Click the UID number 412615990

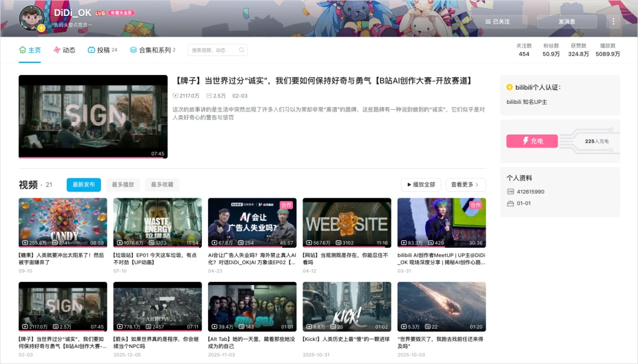click(530, 192)
